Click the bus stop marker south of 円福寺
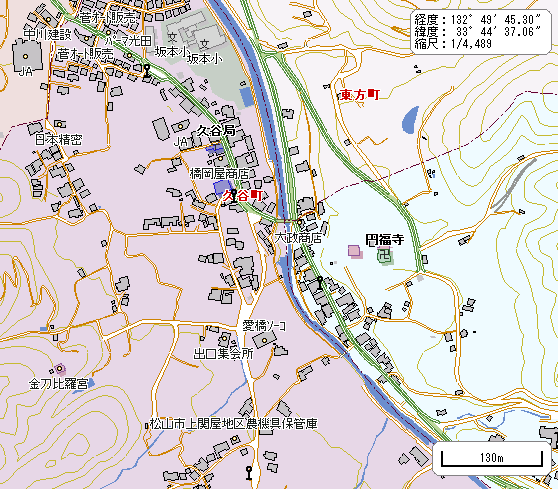This screenshot has width=558, height=489. [320, 282]
